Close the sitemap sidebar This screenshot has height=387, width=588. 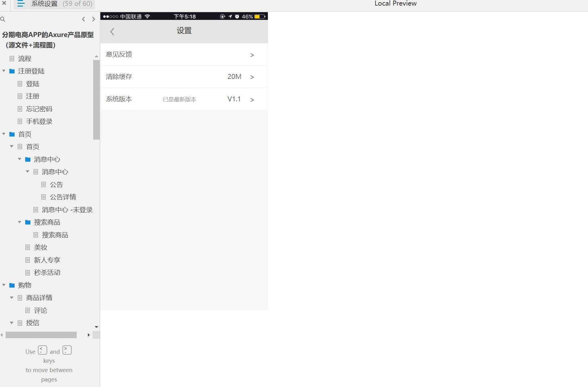(4, 4)
